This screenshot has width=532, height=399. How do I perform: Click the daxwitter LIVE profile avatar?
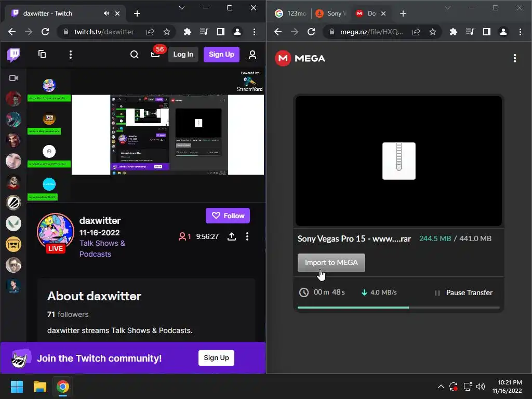point(55,232)
